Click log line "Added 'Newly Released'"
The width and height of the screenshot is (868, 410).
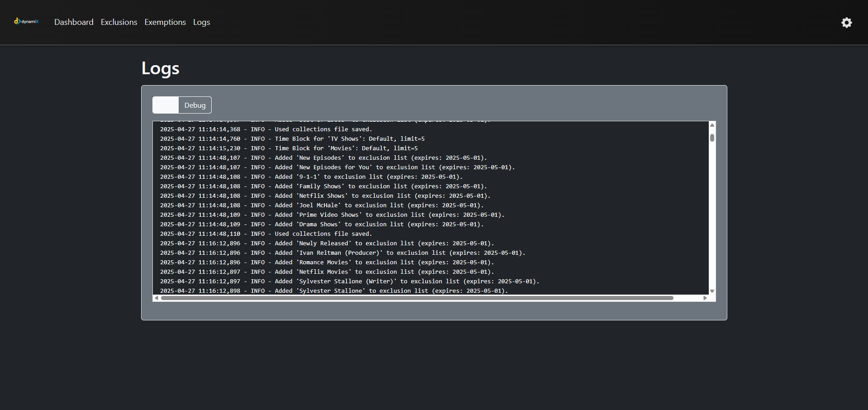pyautogui.click(x=327, y=243)
